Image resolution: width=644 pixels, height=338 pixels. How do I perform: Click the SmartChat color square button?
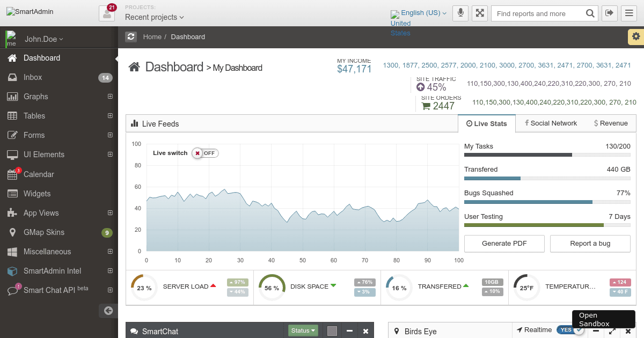[332, 331]
